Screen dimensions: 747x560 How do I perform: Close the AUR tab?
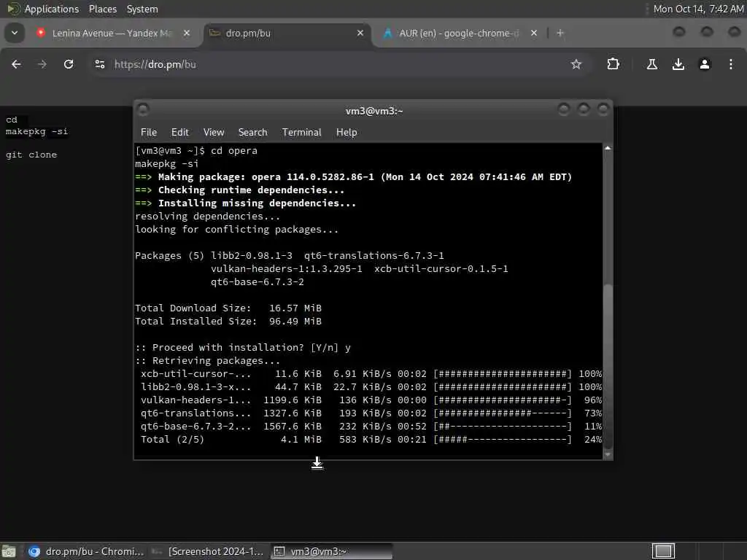coord(533,33)
